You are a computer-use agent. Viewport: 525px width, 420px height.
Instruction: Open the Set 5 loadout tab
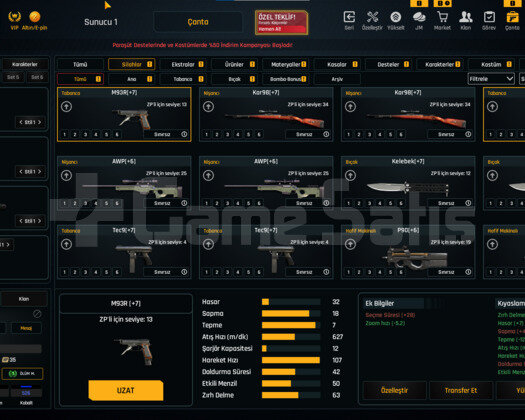(13, 77)
